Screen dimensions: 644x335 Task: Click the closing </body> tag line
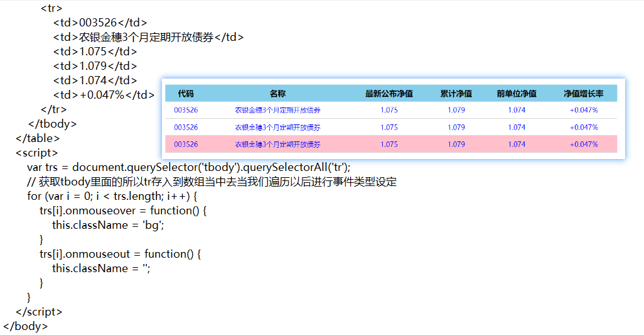point(26,326)
